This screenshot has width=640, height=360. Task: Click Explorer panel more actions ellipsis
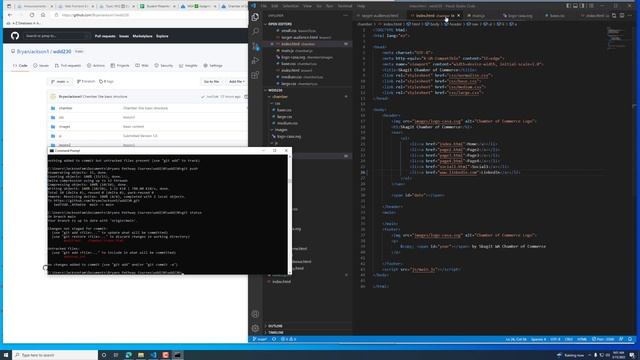tap(346, 16)
